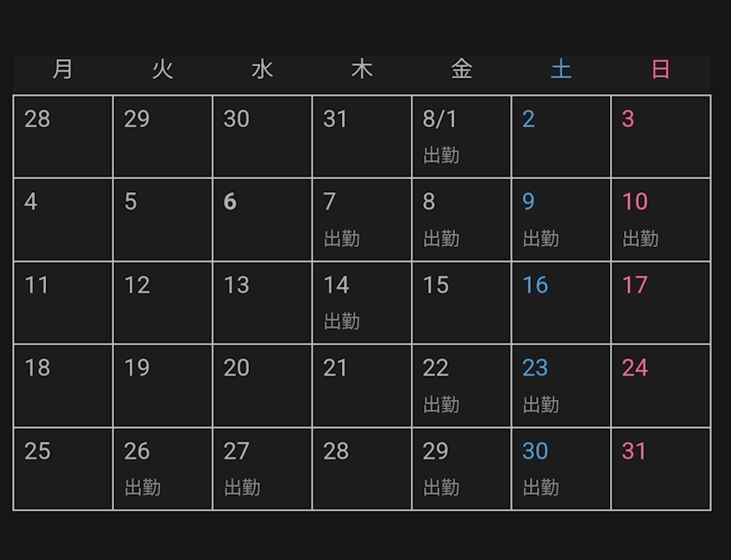Open Tuesday the 26th cell
Image resolution: width=731 pixels, height=560 pixels.
tap(163, 469)
